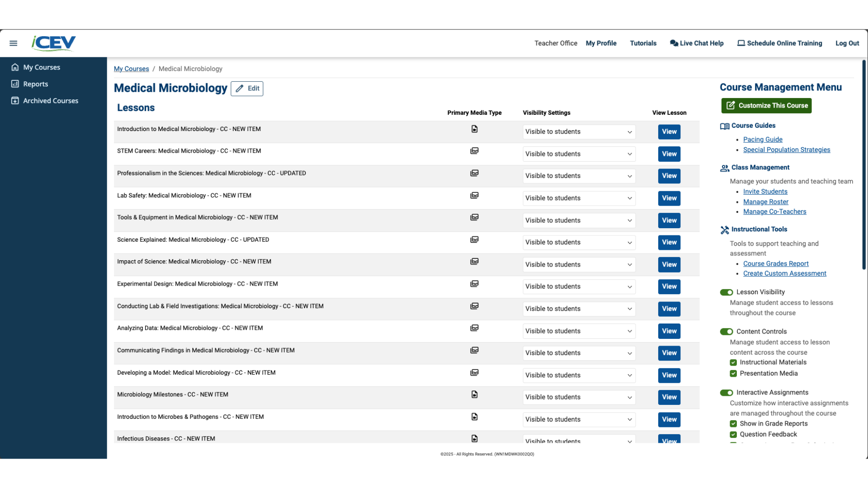Click the Live Chat Help bubble icon

[674, 43]
